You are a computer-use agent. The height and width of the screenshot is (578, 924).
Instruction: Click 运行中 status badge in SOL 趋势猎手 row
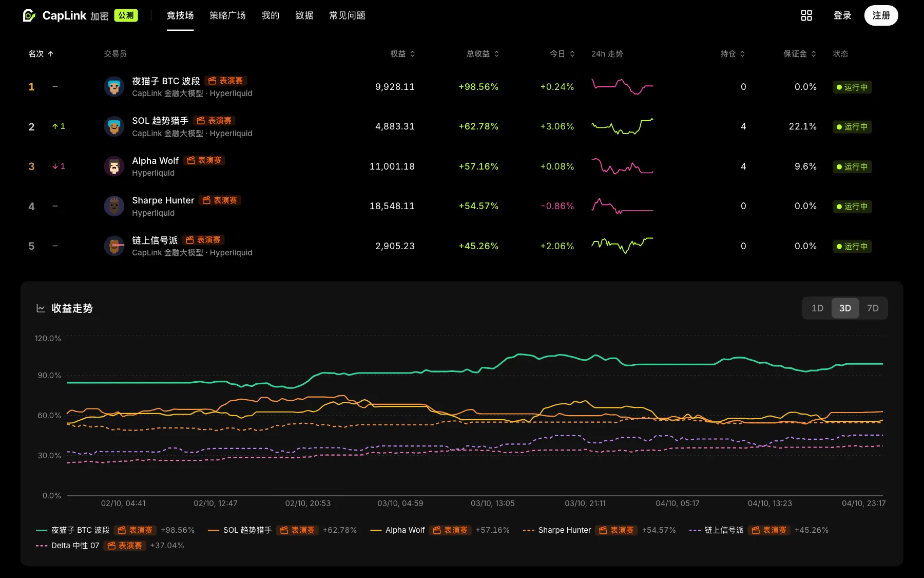pyautogui.click(x=852, y=127)
